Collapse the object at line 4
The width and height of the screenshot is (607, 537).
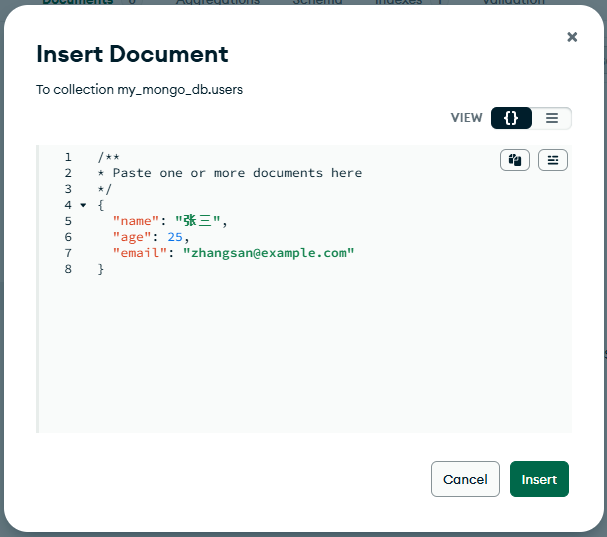[x=83, y=205]
